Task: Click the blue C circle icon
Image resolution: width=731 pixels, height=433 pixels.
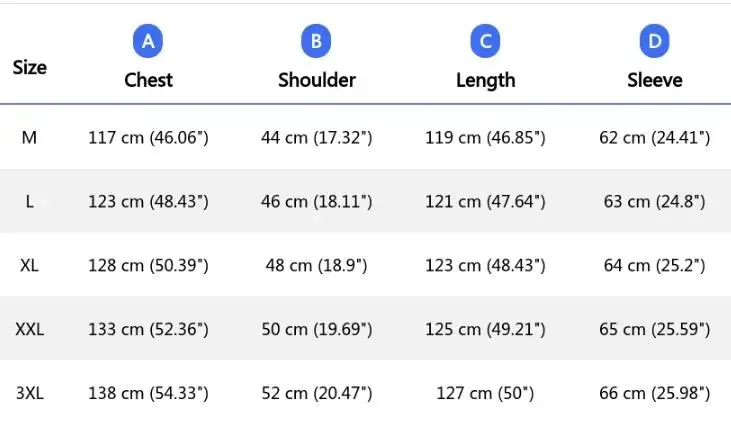Action: pos(485,41)
